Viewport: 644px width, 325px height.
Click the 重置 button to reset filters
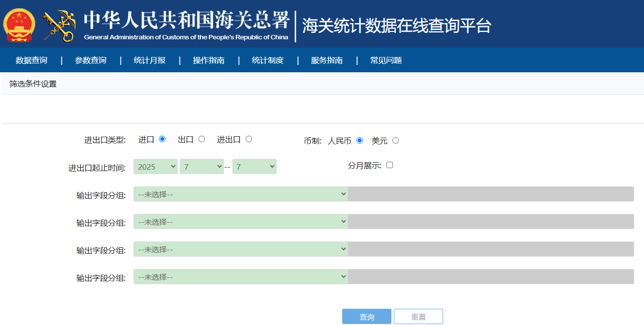coord(418,316)
